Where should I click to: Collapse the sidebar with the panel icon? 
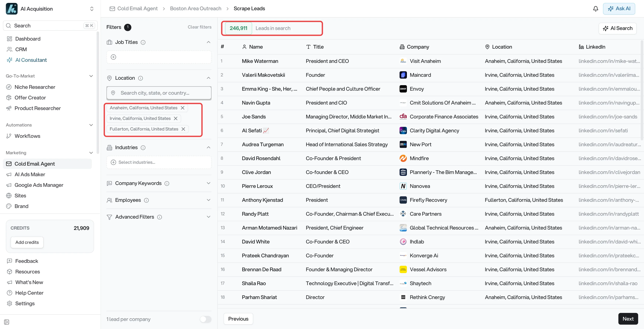(x=7, y=322)
